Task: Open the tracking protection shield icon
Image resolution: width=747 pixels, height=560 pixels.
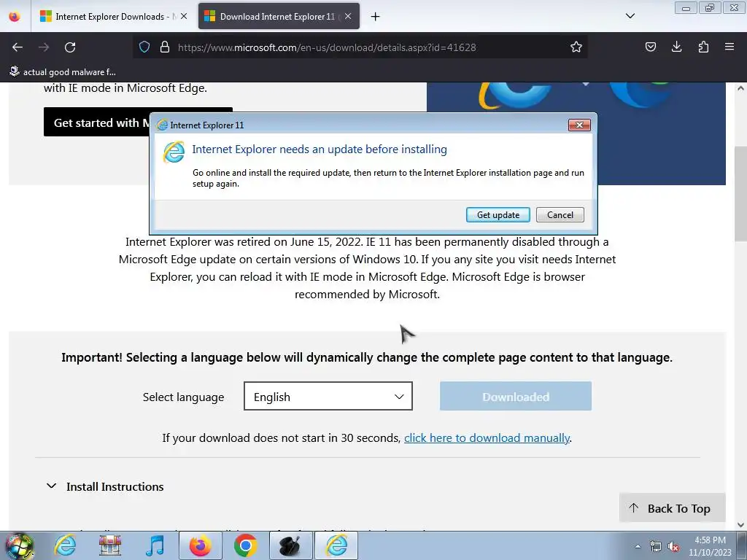Action: pyautogui.click(x=144, y=47)
